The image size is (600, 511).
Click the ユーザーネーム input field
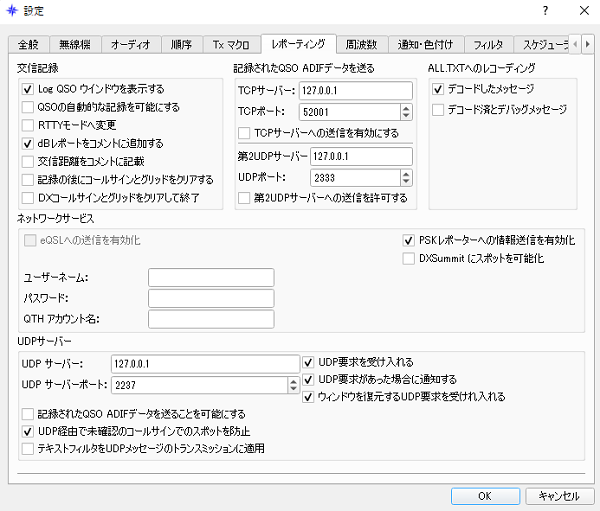(x=211, y=277)
